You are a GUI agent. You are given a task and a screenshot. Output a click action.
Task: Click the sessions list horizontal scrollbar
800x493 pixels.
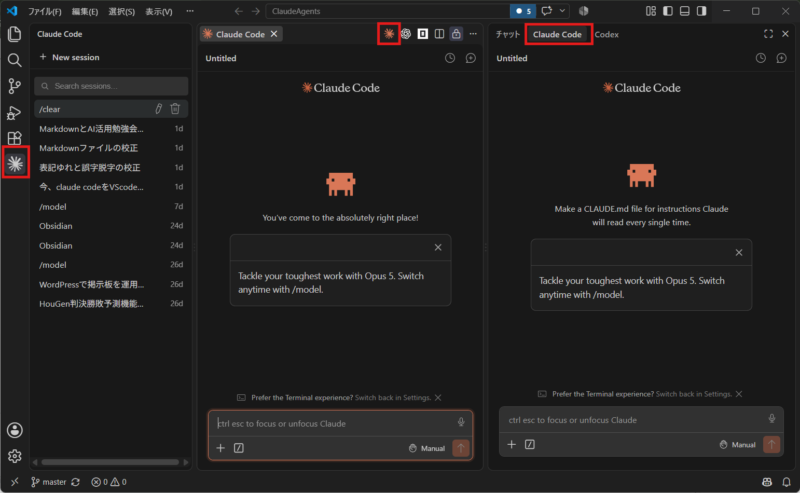click(110, 462)
